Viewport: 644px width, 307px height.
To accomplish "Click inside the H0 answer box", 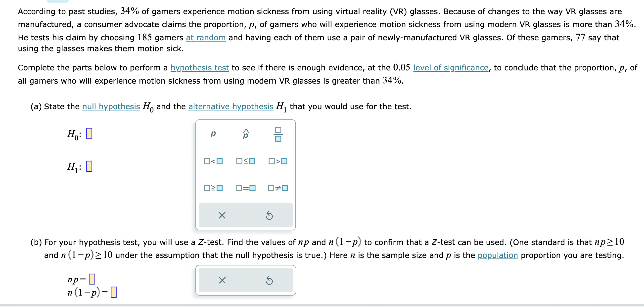I will coord(89,134).
